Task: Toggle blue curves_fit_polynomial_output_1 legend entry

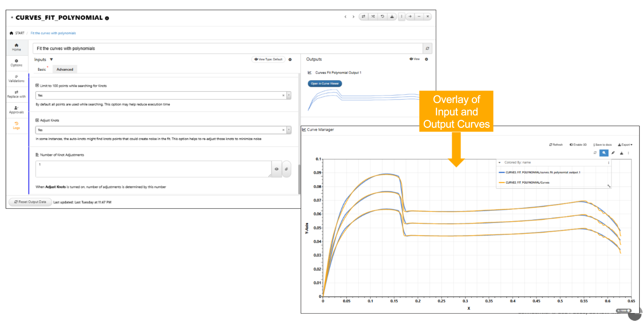Action: (x=539, y=172)
